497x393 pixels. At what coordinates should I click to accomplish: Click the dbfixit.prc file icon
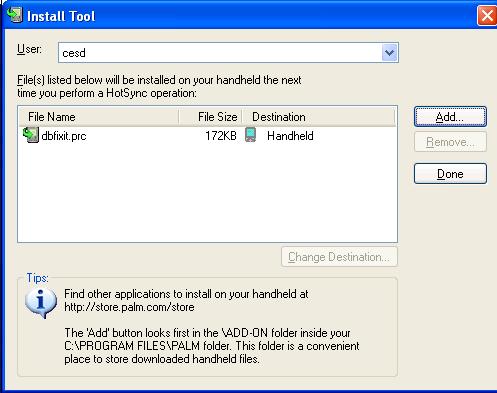(x=31, y=135)
